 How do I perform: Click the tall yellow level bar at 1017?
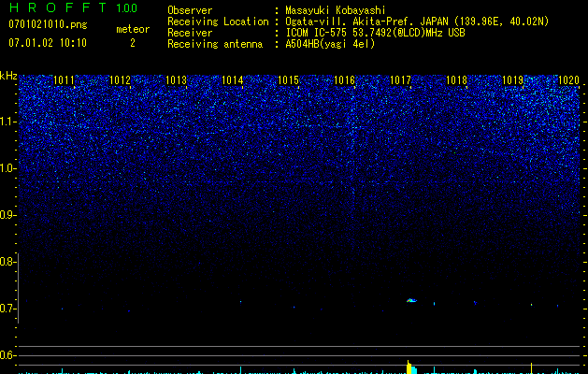409,367
